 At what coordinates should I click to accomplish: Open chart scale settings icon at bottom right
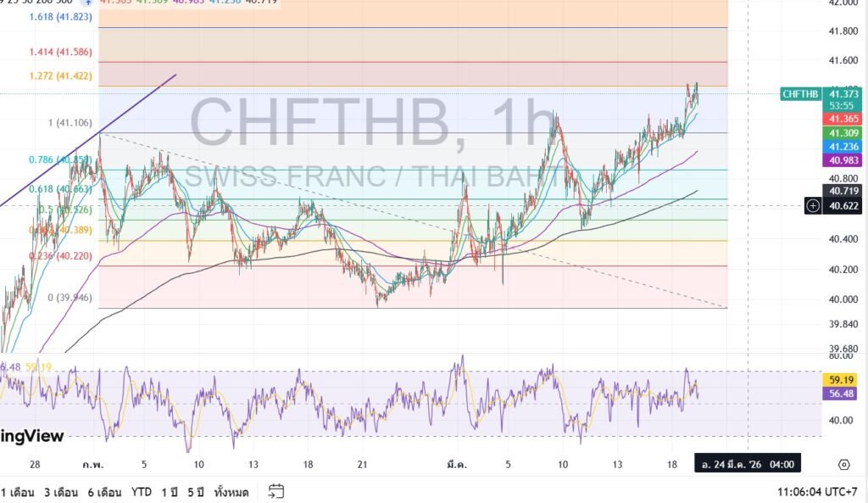843,464
